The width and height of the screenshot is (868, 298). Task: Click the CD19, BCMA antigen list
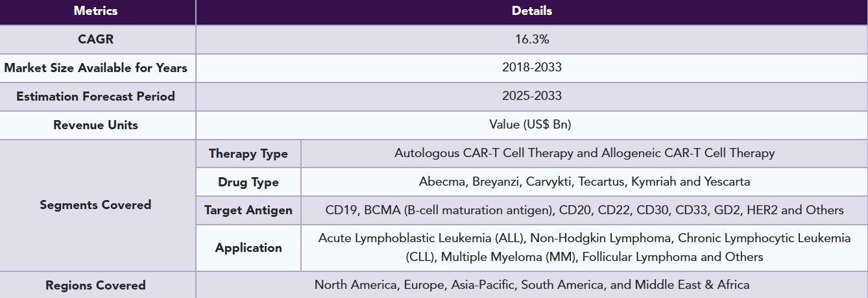pos(585,210)
